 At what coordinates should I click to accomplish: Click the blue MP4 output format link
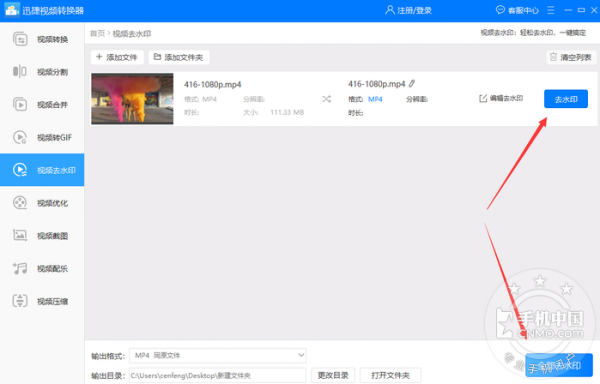click(375, 99)
